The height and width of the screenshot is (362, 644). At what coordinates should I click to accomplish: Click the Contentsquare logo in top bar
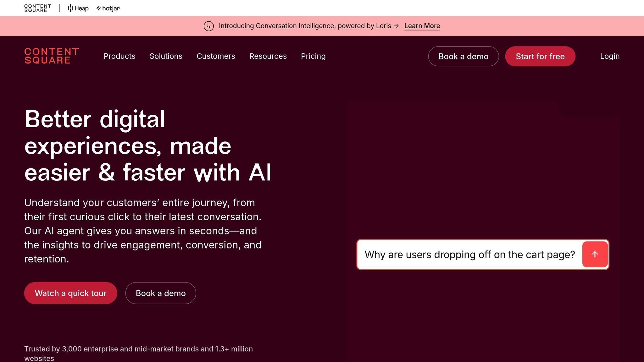click(38, 8)
